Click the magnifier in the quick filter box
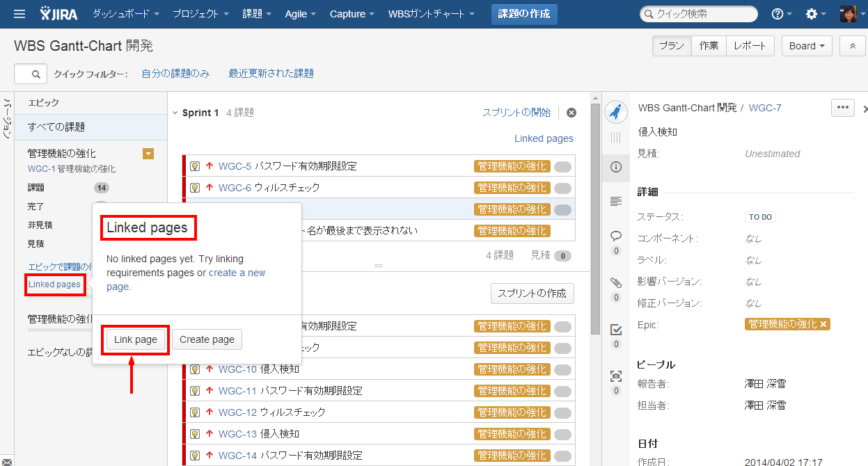 coord(36,74)
